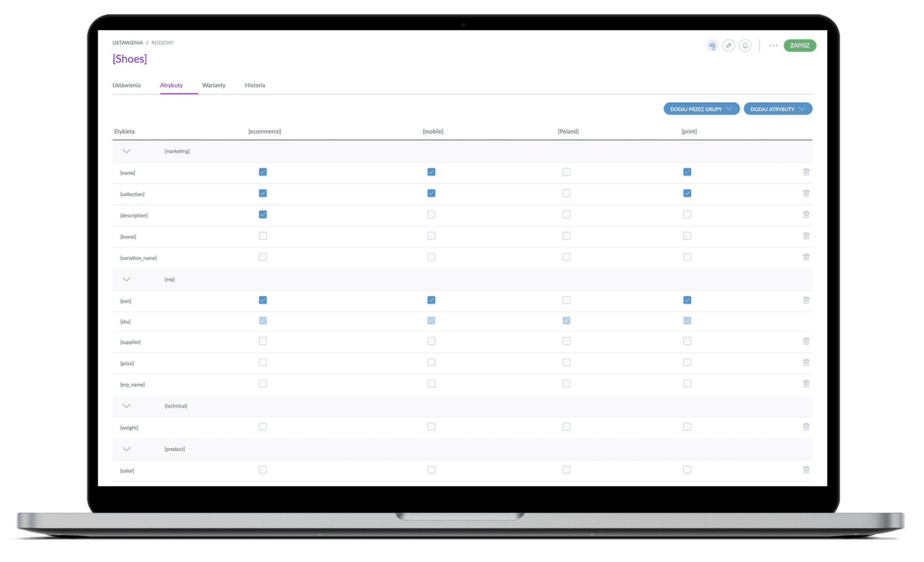This screenshot has width=924, height=562.
Task: Collapse the [marketing] attribute group
Action: (x=126, y=151)
